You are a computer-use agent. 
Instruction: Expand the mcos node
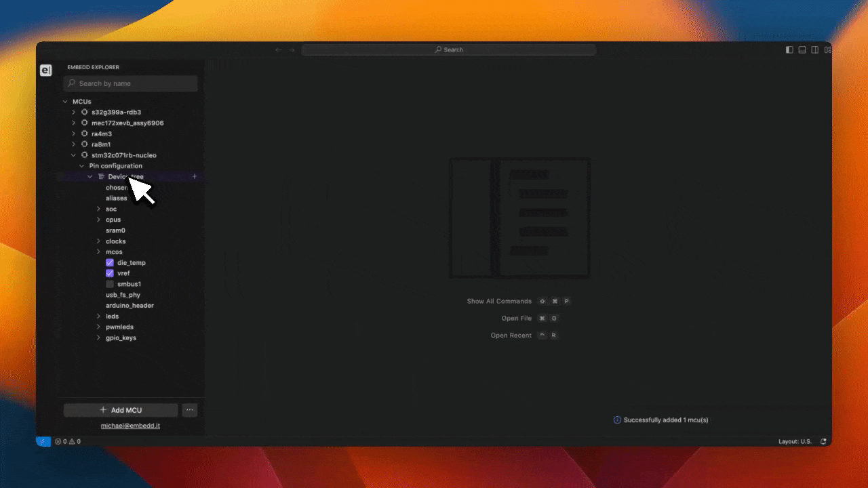pyautogui.click(x=99, y=252)
